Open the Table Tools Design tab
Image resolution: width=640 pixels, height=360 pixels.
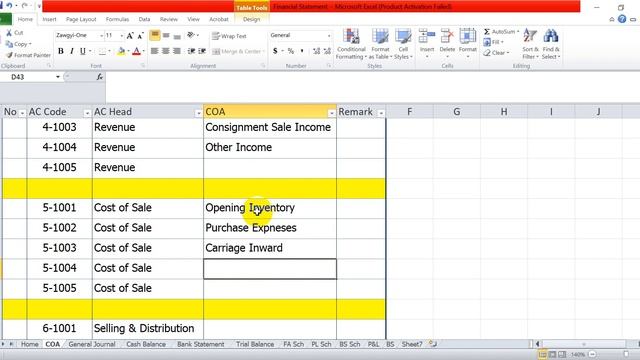[x=251, y=19]
